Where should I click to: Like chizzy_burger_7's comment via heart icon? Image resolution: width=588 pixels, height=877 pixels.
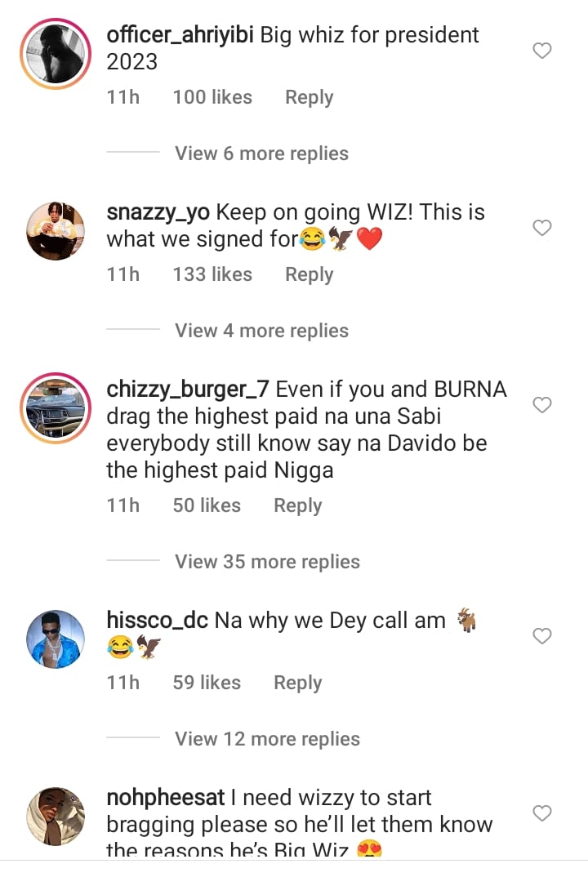pos(541,404)
